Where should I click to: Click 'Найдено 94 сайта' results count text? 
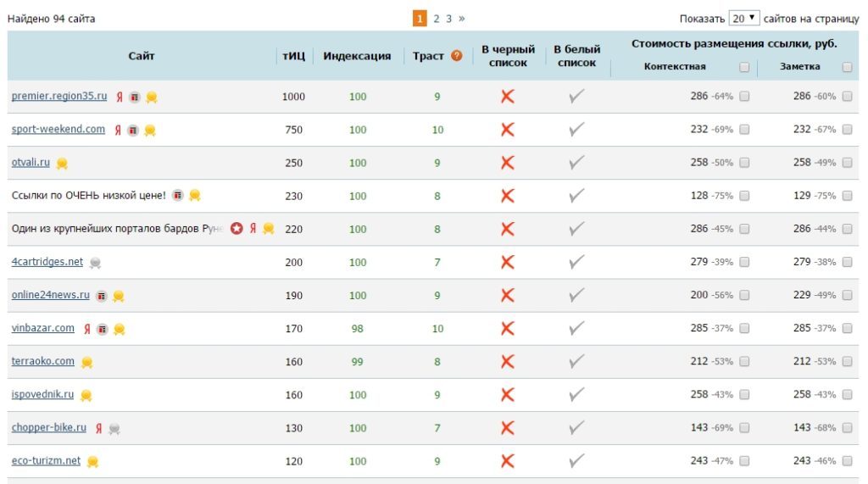pyautogui.click(x=51, y=19)
